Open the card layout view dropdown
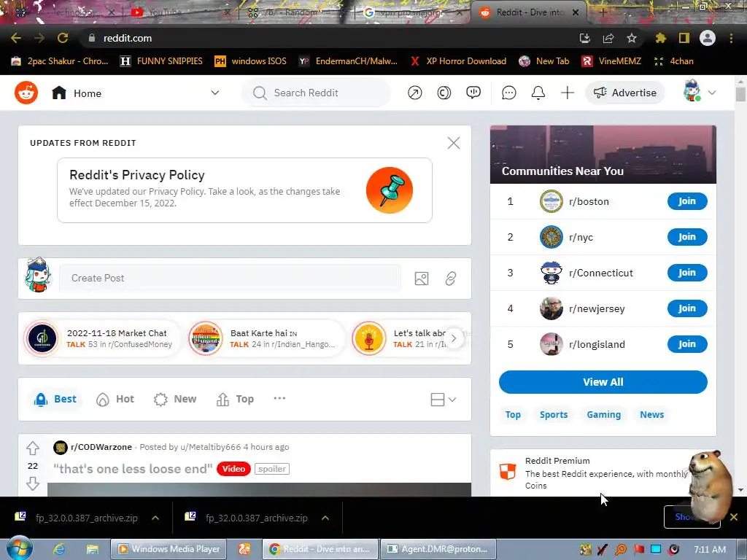The height and width of the screenshot is (560, 747). pyautogui.click(x=443, y=400)
